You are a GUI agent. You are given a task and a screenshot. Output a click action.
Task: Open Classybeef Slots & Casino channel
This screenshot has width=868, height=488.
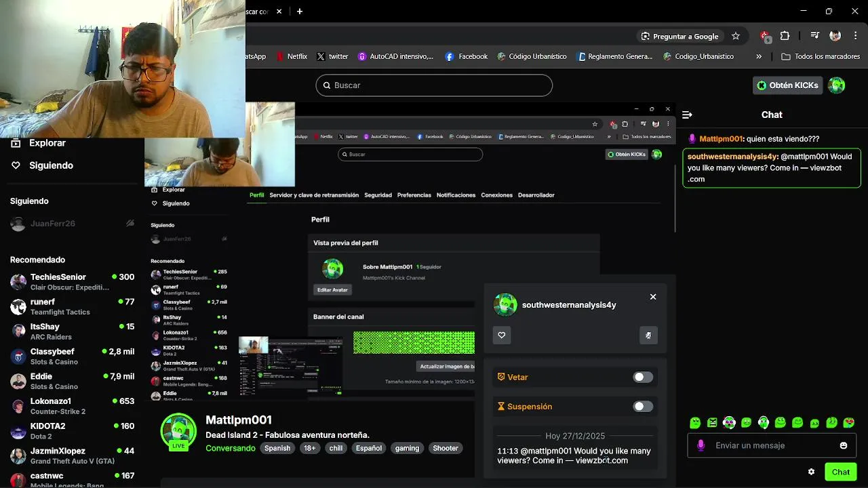pyautogui.click(x=73, y=356)
